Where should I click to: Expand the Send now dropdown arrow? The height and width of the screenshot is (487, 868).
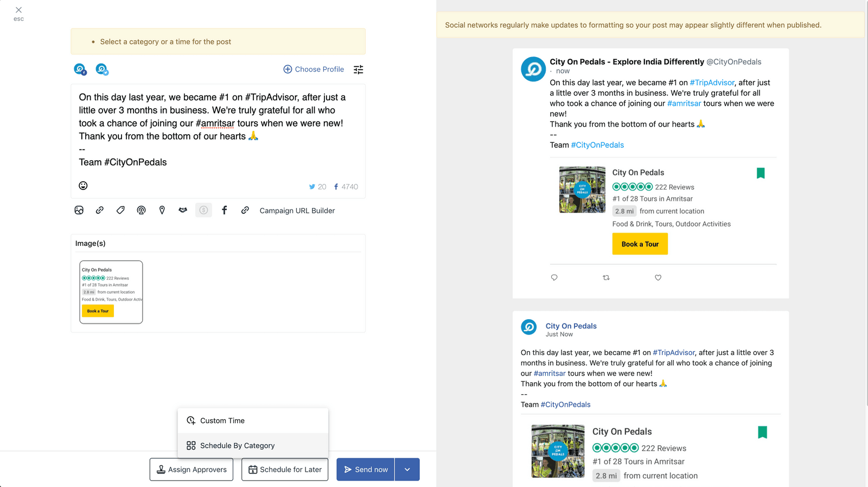(407, 470)
